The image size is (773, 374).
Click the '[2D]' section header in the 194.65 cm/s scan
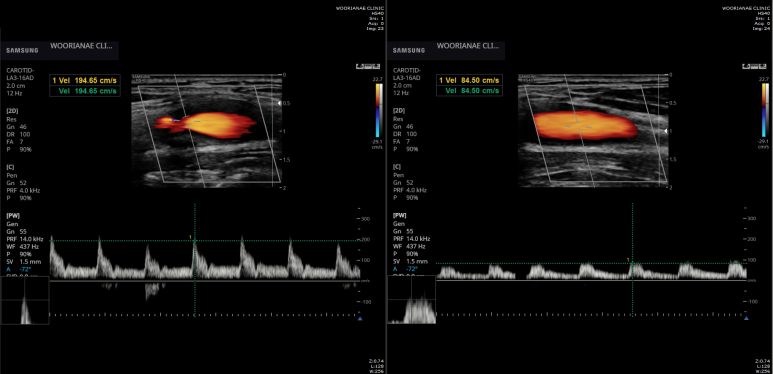point(12,111)
